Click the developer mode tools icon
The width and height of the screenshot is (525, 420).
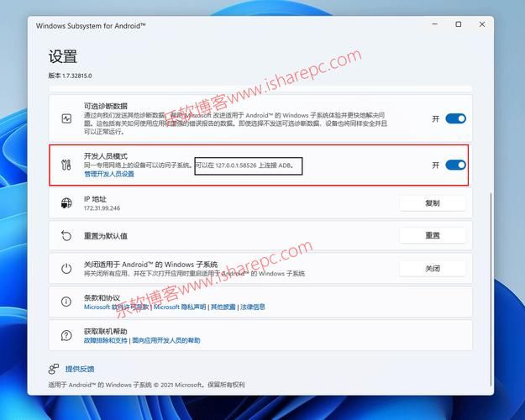[66, 165]
